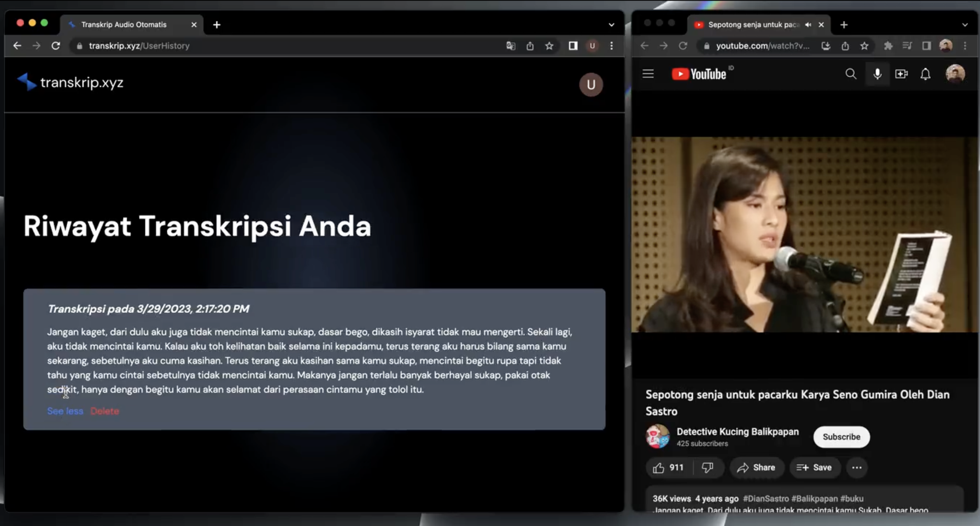Open side panel in YouTube browser window
Image resolution: width=980 pixels, height=526 pixels.
click(926, 46)
